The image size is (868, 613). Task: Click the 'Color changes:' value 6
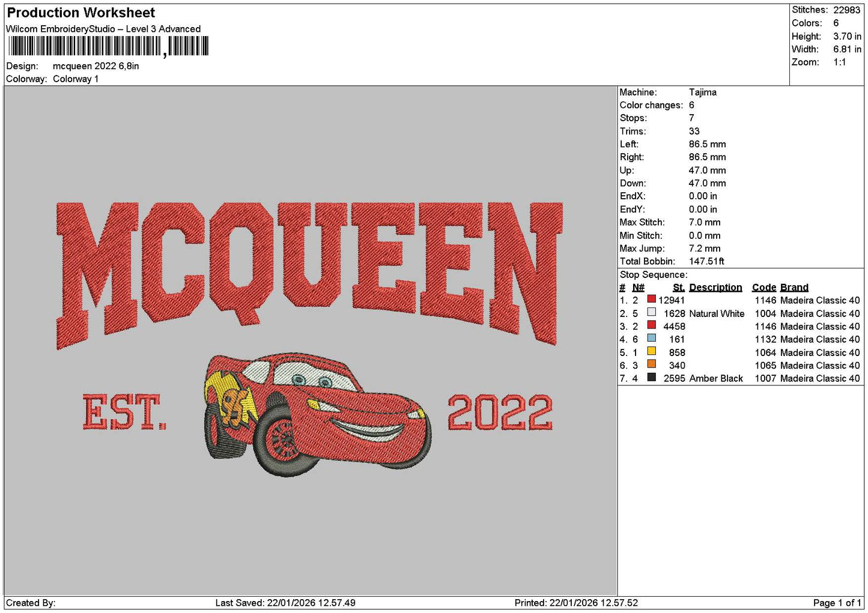[691, 105]
